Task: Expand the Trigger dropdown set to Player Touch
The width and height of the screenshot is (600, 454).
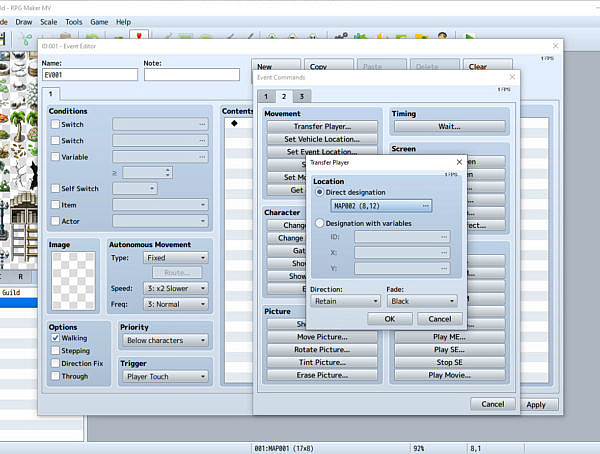Action: click(163, 377)
